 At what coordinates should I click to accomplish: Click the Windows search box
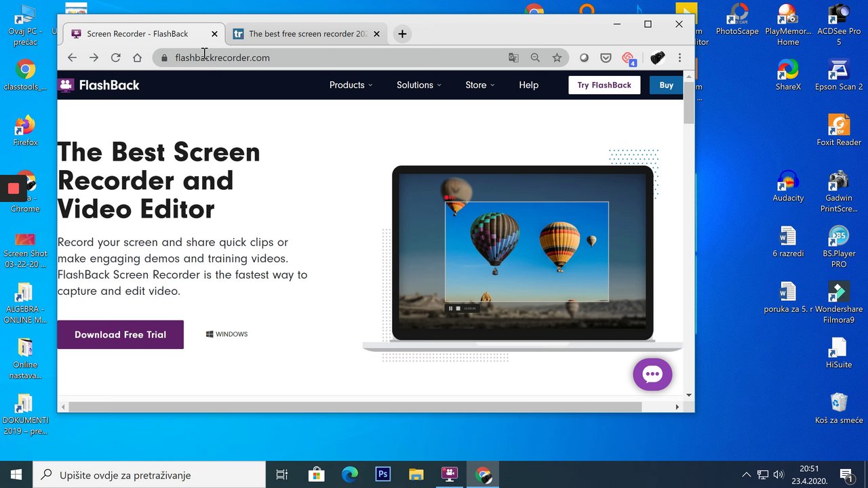pos(149,474)
